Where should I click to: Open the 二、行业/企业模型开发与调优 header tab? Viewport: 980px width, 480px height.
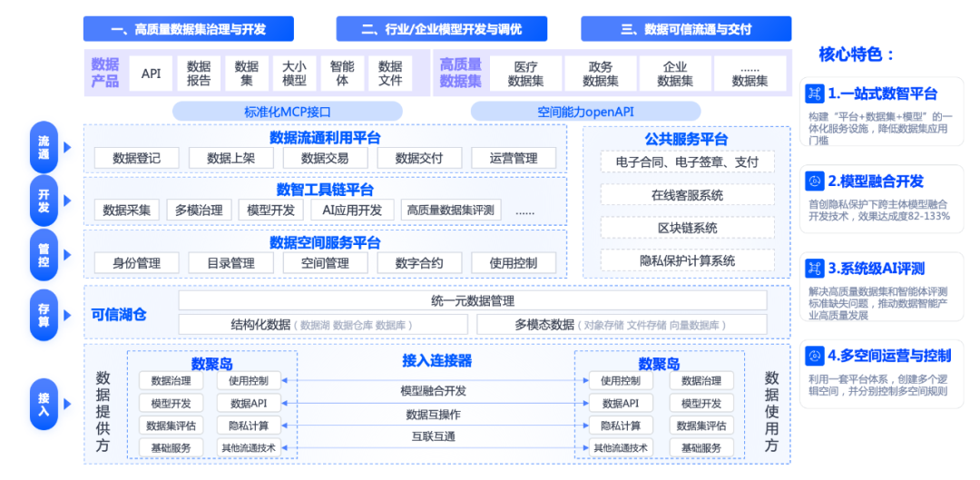click(x=441, y=29)
